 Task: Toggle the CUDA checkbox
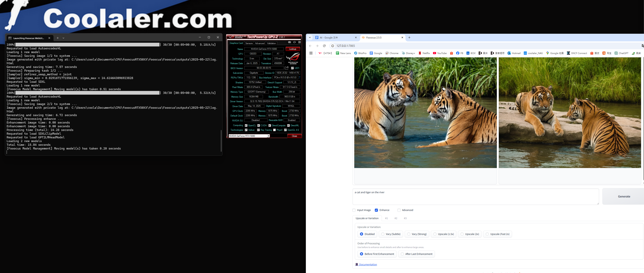point(258,125)
